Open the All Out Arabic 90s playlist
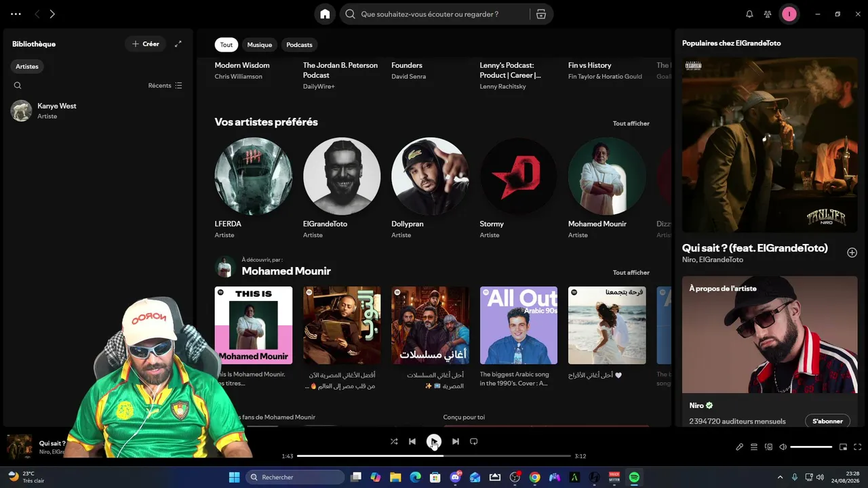 (519, 325)
